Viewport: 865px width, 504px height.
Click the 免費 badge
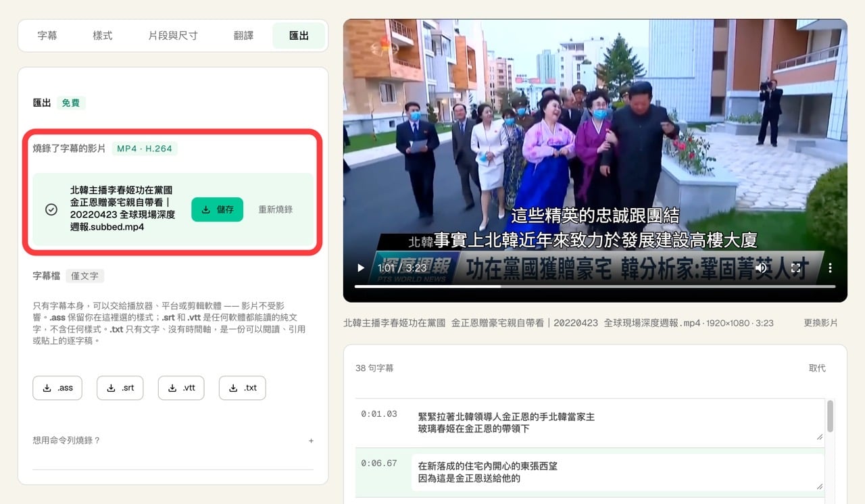71,103
